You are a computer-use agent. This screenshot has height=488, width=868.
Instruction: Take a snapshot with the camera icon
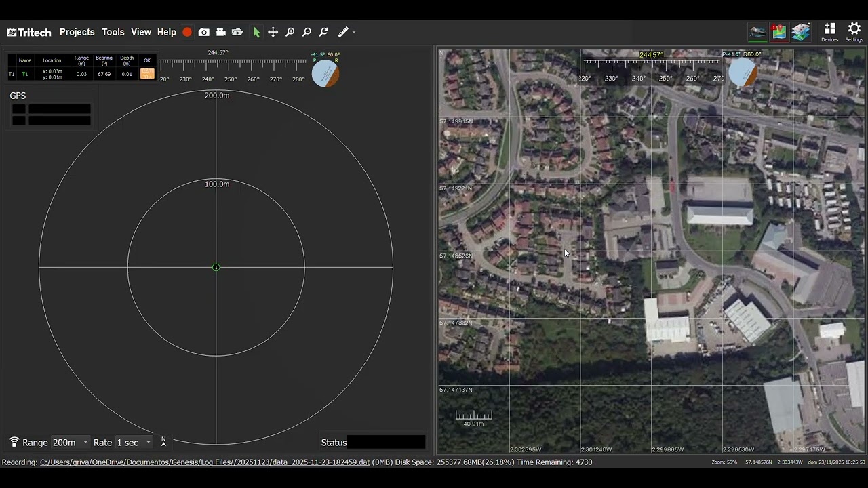(x=204, y=32)
